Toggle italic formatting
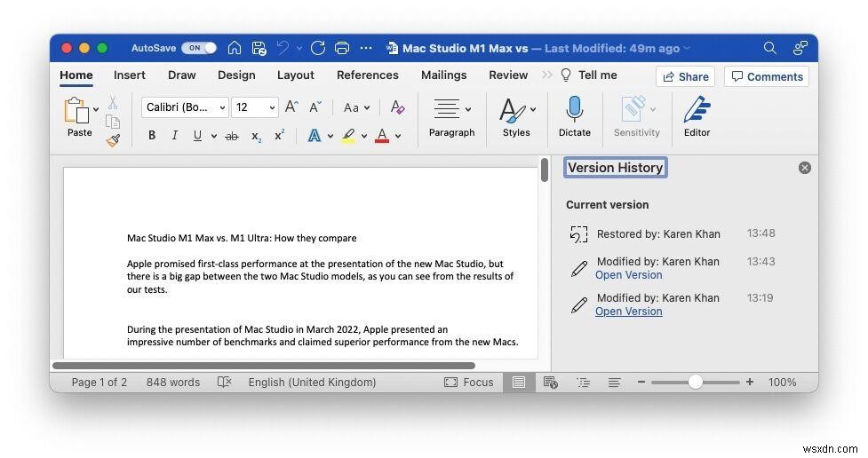The image size is (868, 458). (x=174, y=136)
